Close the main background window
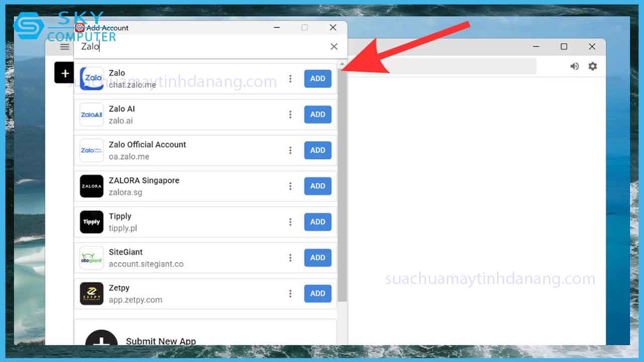The image size is (644, 362). point(592,47)
